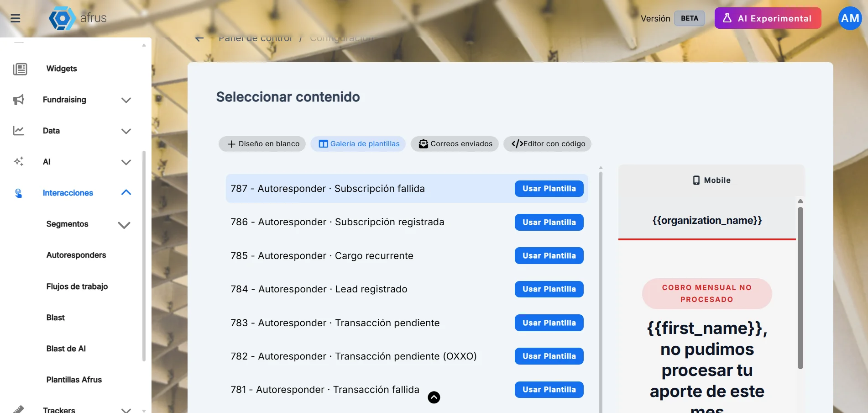The height and width of the screenshot is (413, 868).
Task: Click the BETA version badge
Action: (x=690, y=18)
